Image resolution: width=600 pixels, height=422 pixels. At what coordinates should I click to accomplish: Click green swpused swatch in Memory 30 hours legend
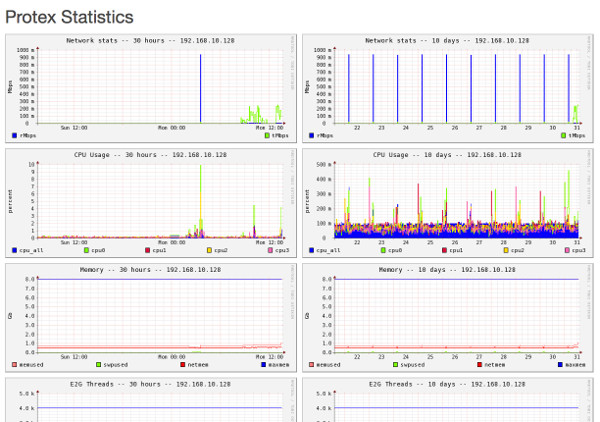tap(99, 365)
